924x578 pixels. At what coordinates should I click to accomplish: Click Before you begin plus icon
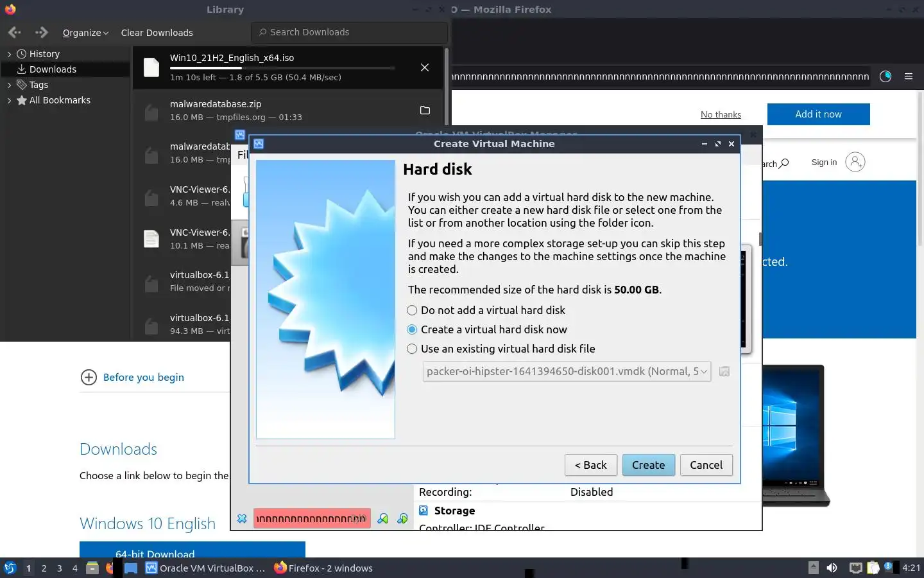click(89, 377)
